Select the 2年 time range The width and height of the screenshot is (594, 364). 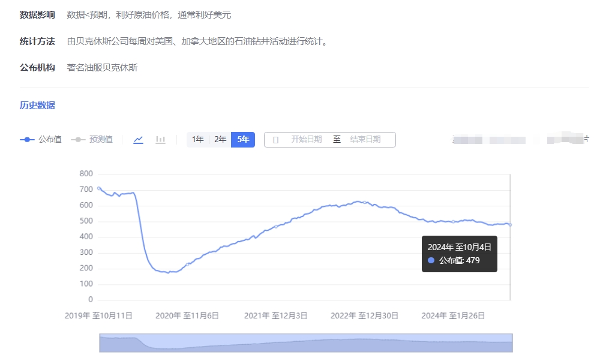pos(221,140)
